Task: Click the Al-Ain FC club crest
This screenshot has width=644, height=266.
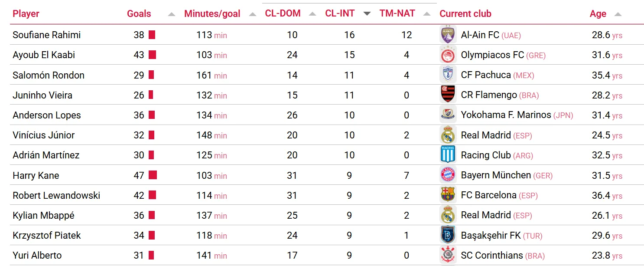Action: coord(448,35)
